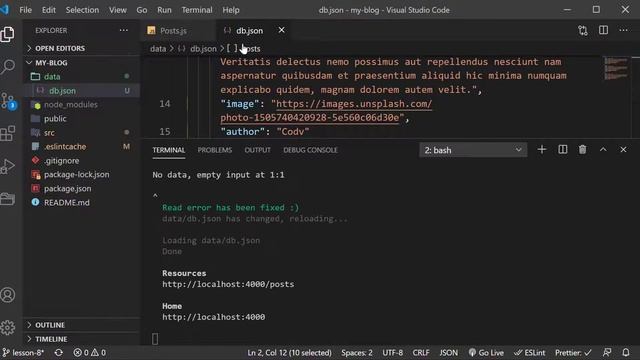
Task: Open the Search view in activity bar
Action: pos(8,67)
